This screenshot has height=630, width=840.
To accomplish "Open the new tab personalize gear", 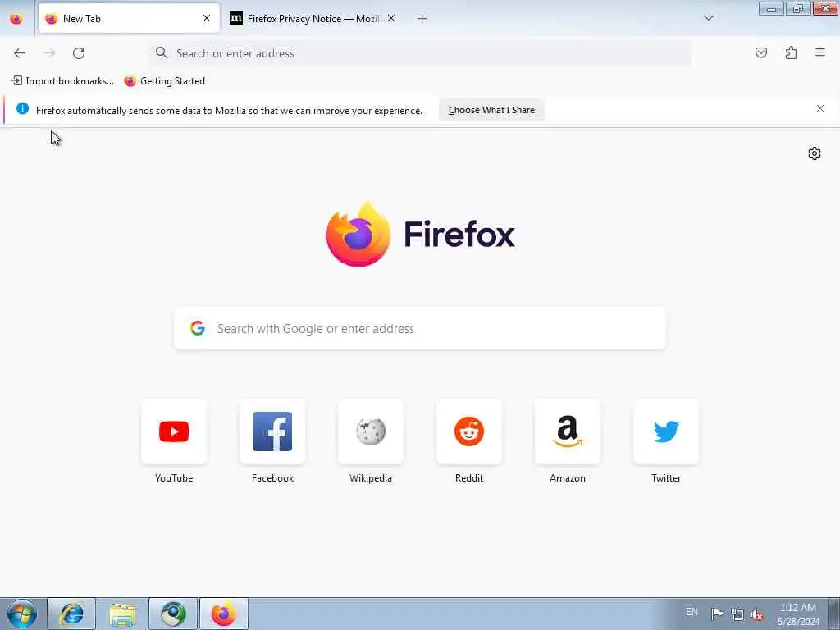I will (x=815, y=153).
